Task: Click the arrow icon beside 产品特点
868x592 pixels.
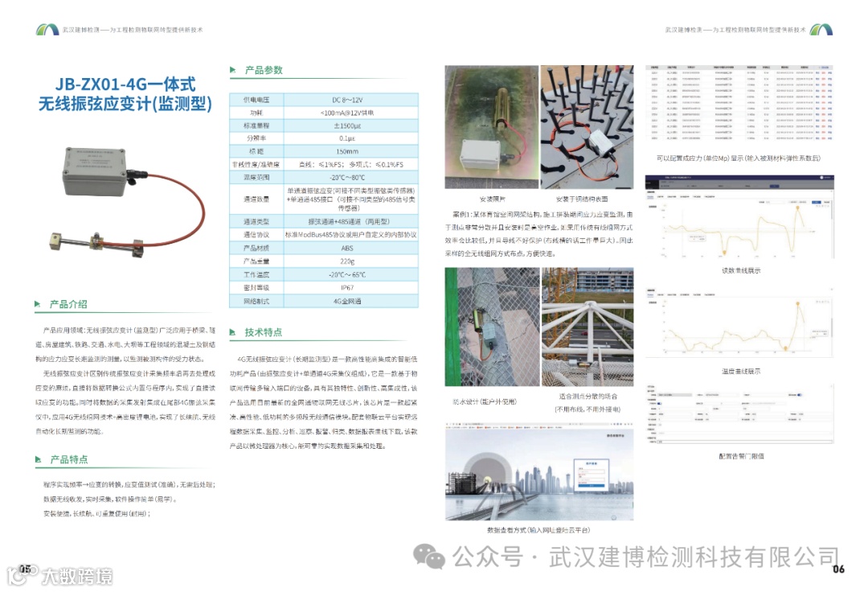Action: click(38, 459)
